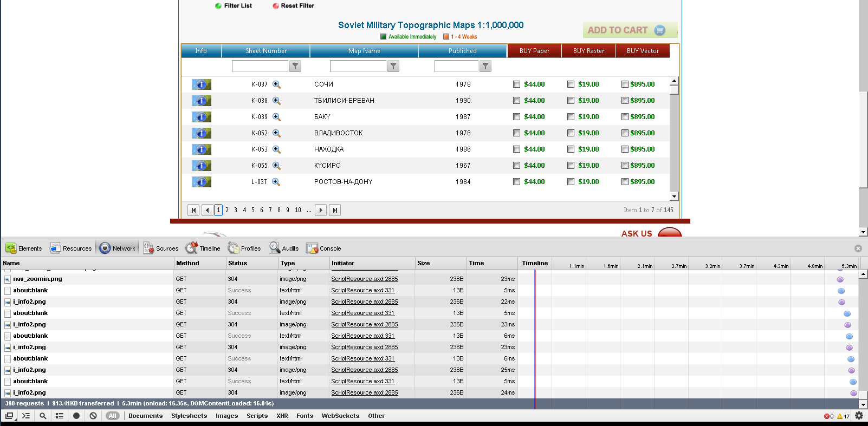The height and width of the screenshot is (426, 868).
Task: Open Published filter options
Action: 485,66
